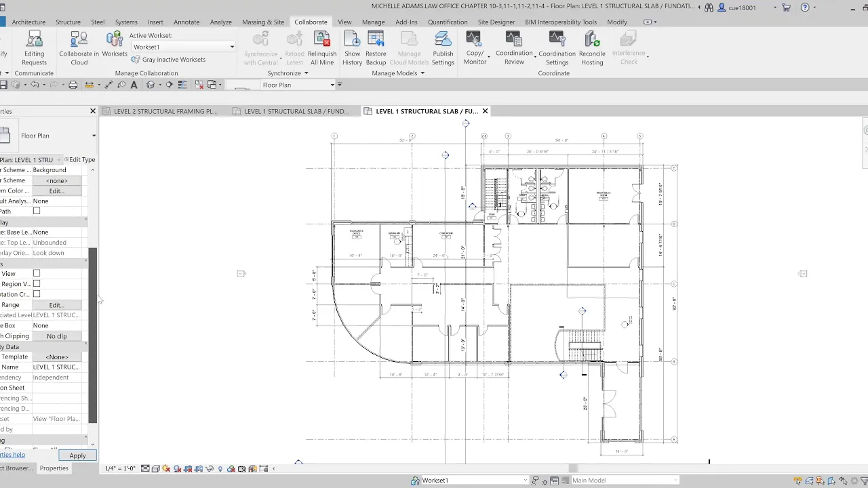Click Edit Type button
The image size is (868, 488).
[80, 159]
